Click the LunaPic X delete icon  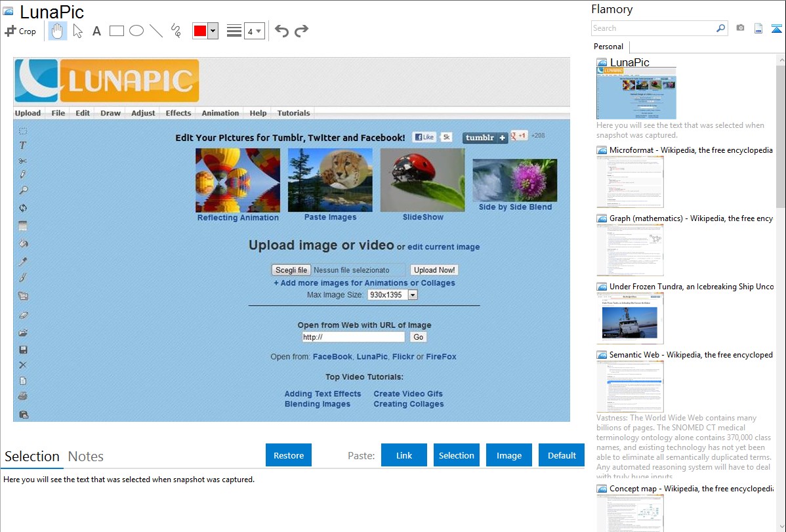pyautogui.click(x=22, y=365)
